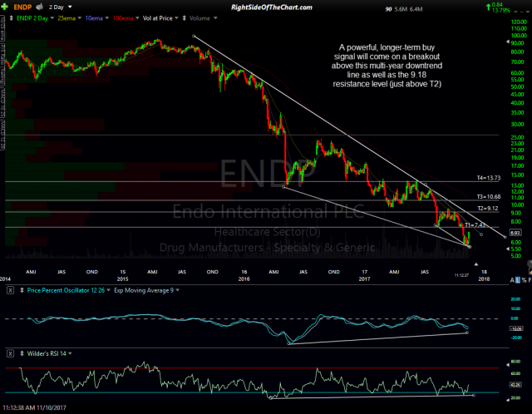Image resolution: width=532 pixels, height=414 pixels.
Task: Click the T1=7.43 target label
Action: point(475,225)
